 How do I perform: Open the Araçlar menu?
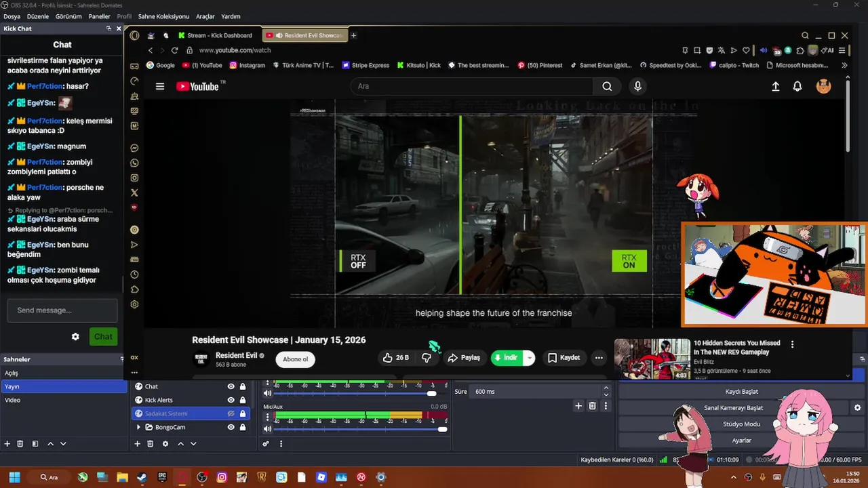(x=205, y=16)
